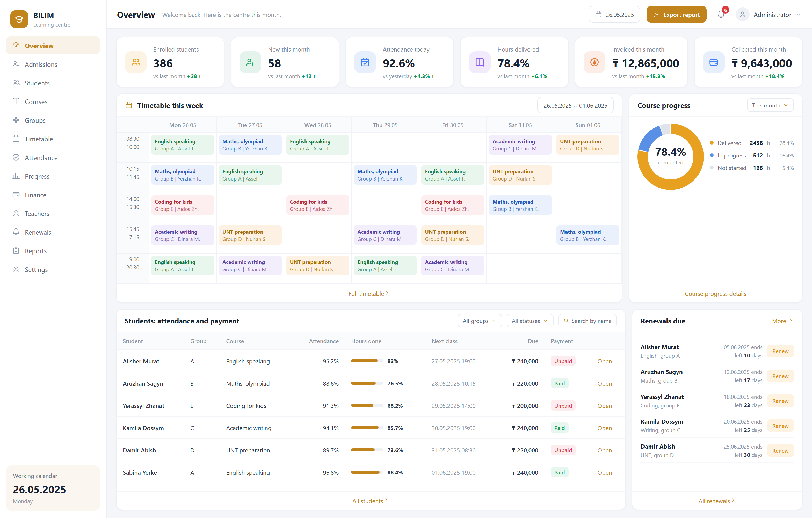Click the Enrolled students people icon

136,62
